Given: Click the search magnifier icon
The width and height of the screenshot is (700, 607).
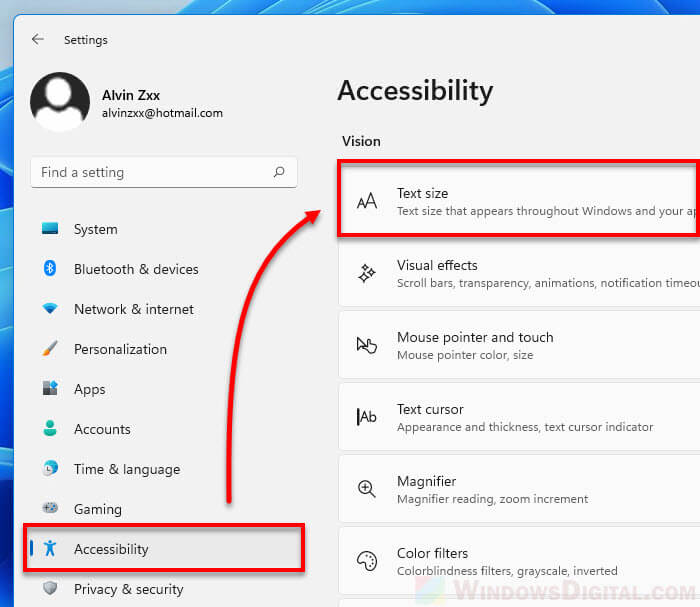Looking at the screenshot, I should [279, 172].
